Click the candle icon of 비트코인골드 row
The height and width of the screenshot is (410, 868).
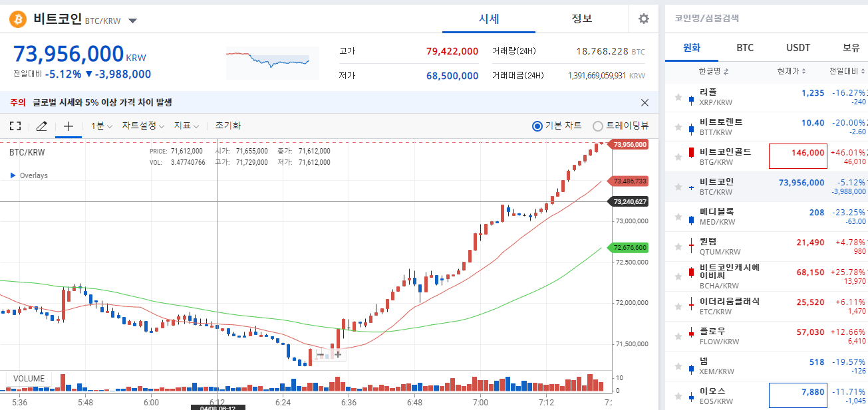tap(691, 153)
